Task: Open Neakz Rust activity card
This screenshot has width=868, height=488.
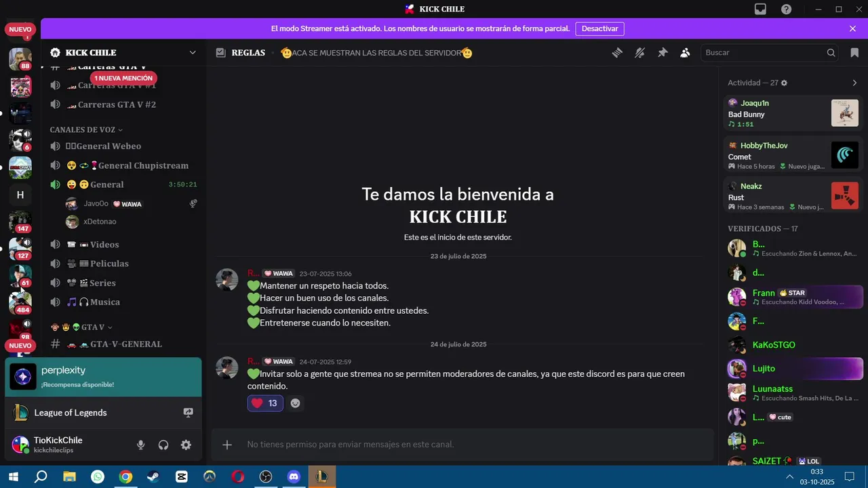Action: (x=793, y=196)
